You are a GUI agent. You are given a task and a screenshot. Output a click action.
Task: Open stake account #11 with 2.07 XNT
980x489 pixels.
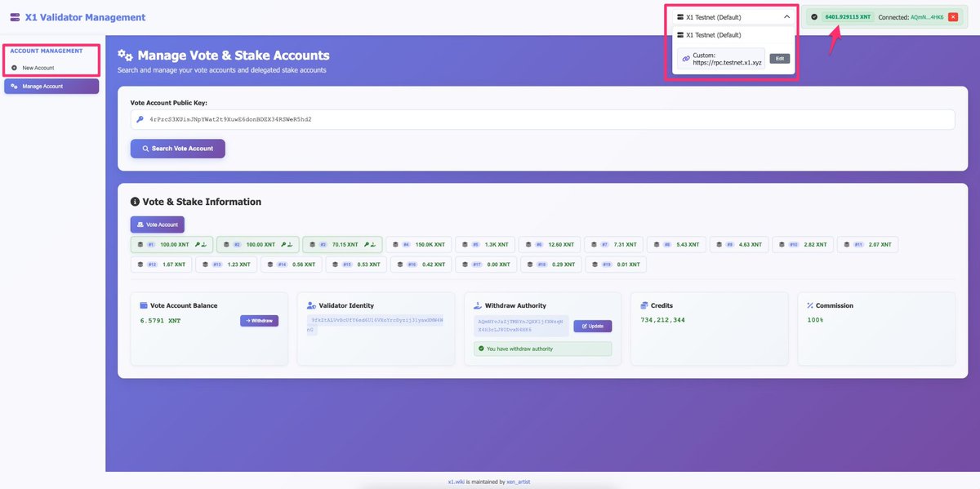pyautogui.click(x=868, y=244)
